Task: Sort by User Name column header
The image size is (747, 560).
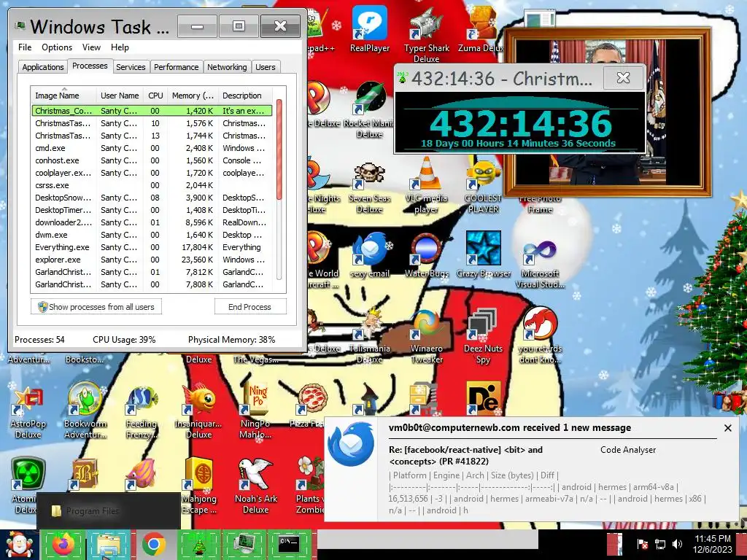Action: pyautogui.click(x=120, y=96)
